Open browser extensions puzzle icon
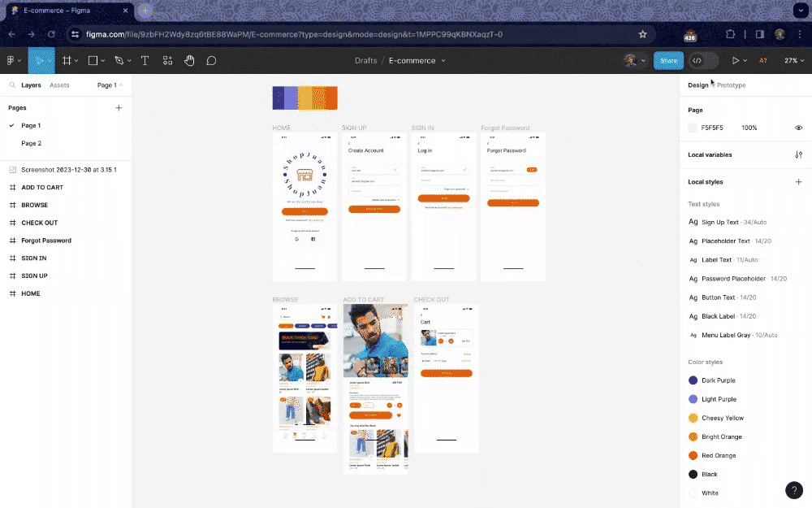 coord(730,34)
